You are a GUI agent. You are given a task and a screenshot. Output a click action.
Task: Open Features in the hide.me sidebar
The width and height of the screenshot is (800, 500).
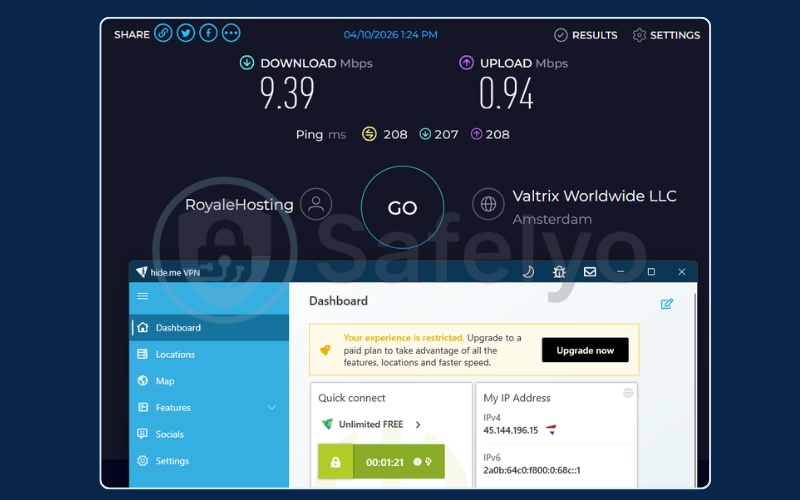point(209,407)
